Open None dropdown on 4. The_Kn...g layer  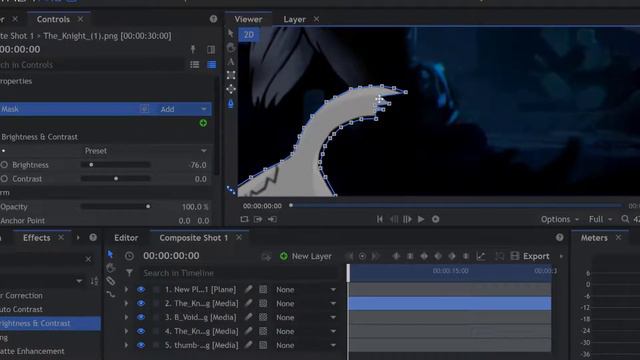[x=306, y=331]
